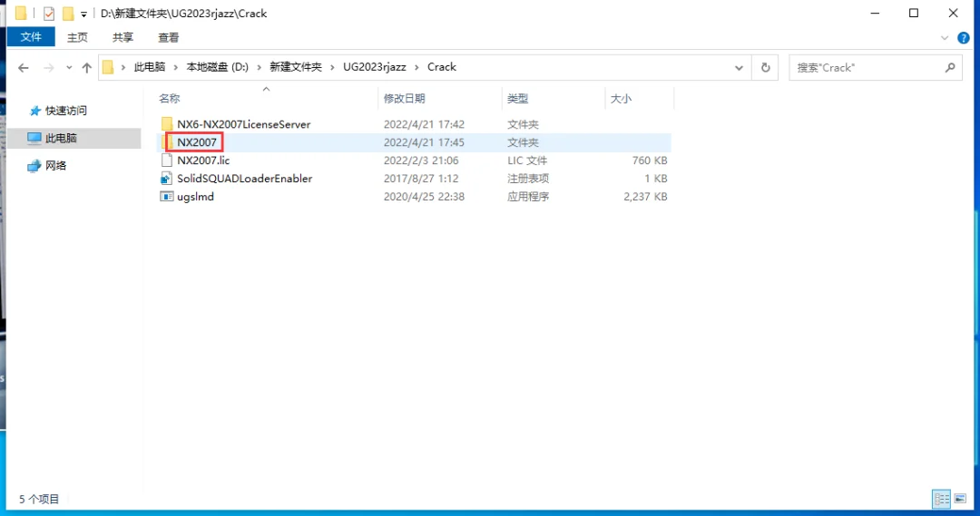Open the recent locations dropdown arrow
Screen dimensions: 980x516
(x=69, y=67)
